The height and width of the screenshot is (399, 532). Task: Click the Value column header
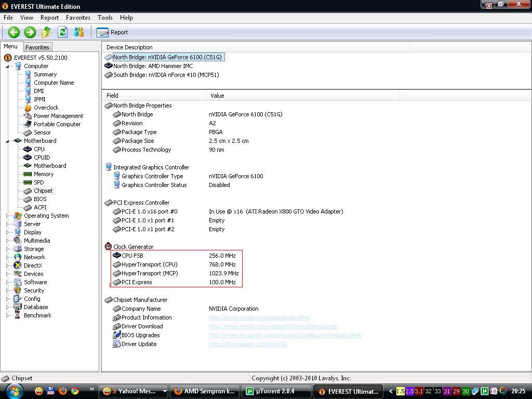tap(303, 96)
